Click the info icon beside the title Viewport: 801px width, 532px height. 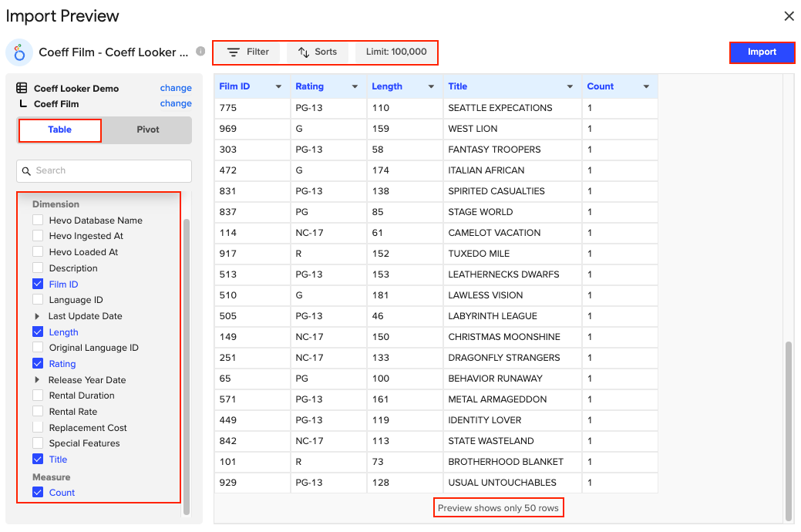[200, 52]
